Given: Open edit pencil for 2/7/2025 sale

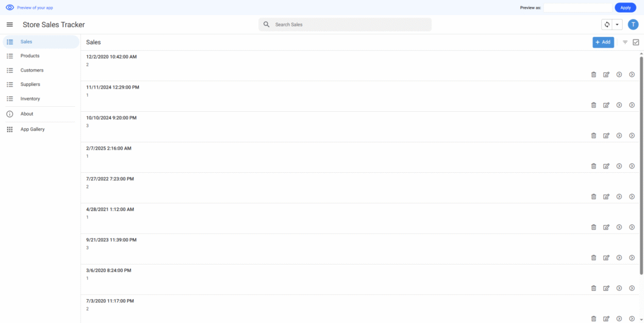Looking at the screenshot, I should pos(606,166).
